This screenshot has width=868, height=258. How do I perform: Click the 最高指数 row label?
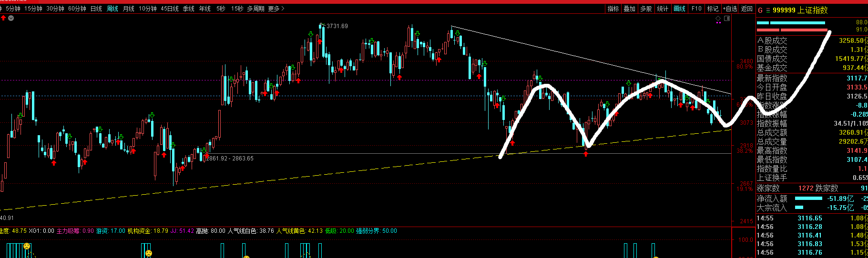click(x=772, y=150)
